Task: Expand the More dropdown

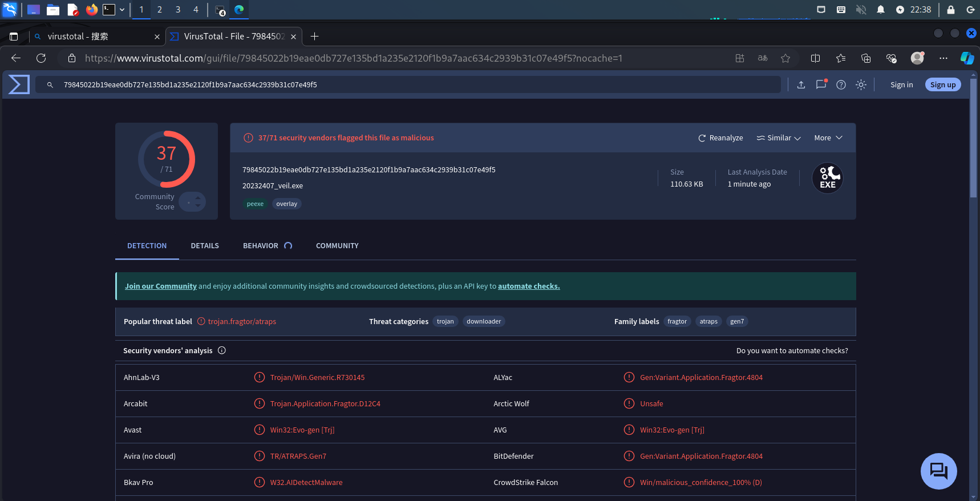Action: [828, 138]
